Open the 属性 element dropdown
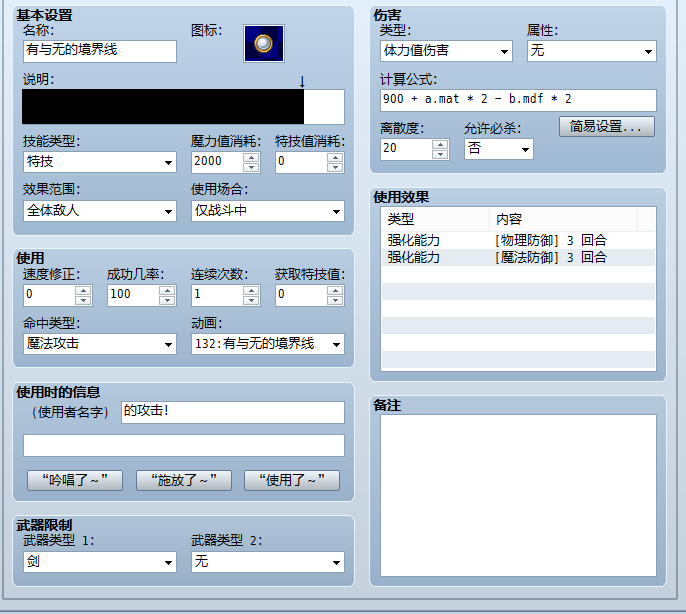This screenshot has width=686, height=614. pyautogui.click(x=592, y=51)
